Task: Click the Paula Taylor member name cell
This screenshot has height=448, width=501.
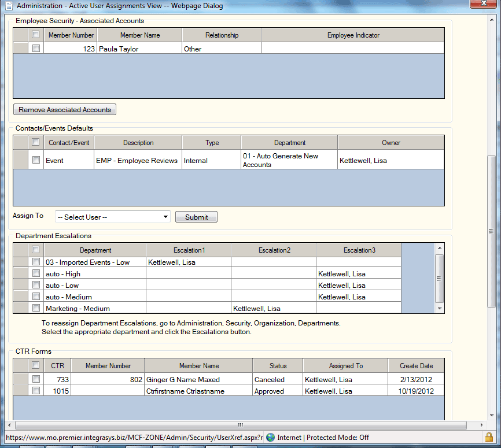Action: coord(139,49)
